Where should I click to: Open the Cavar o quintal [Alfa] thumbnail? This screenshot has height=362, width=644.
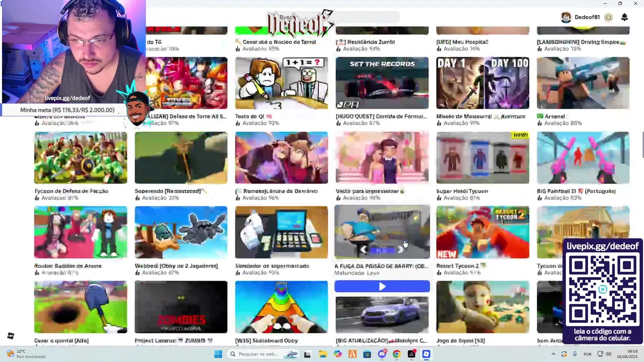(80, 307)
